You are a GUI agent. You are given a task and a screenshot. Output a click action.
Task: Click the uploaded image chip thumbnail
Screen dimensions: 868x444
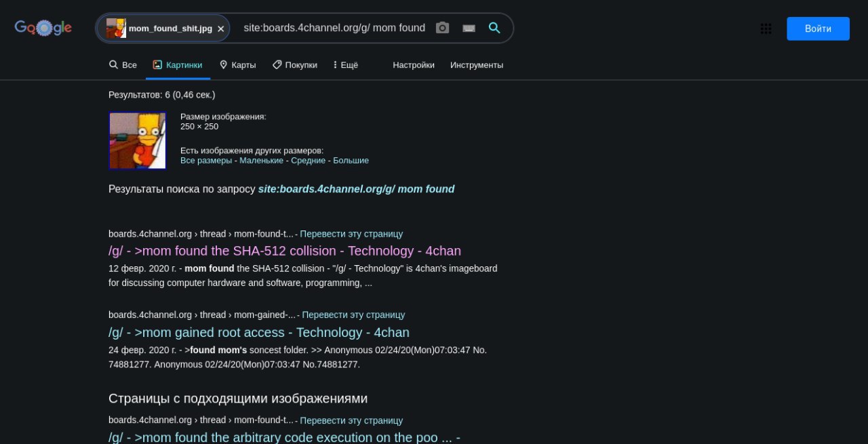[116, 28]
